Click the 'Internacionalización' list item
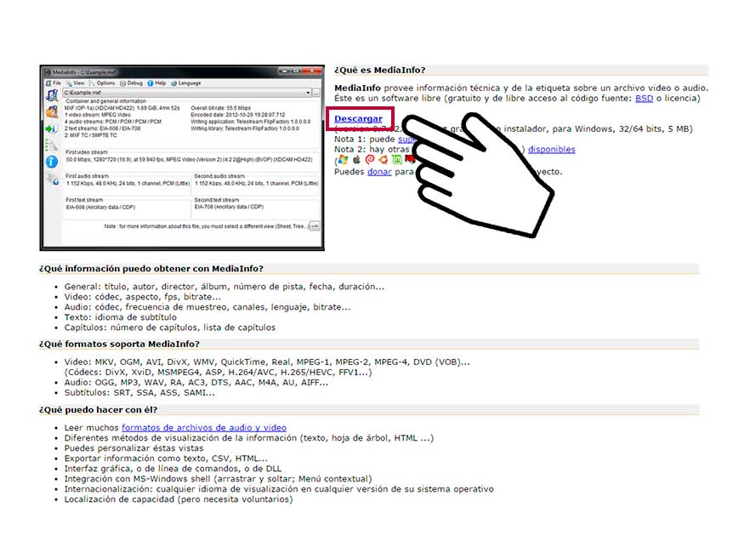 279,489
